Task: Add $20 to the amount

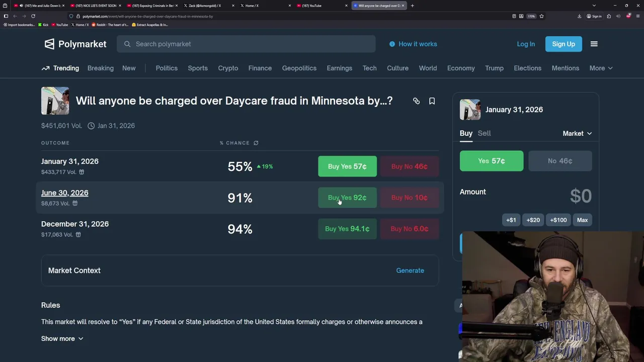Action: click(533, 220)
